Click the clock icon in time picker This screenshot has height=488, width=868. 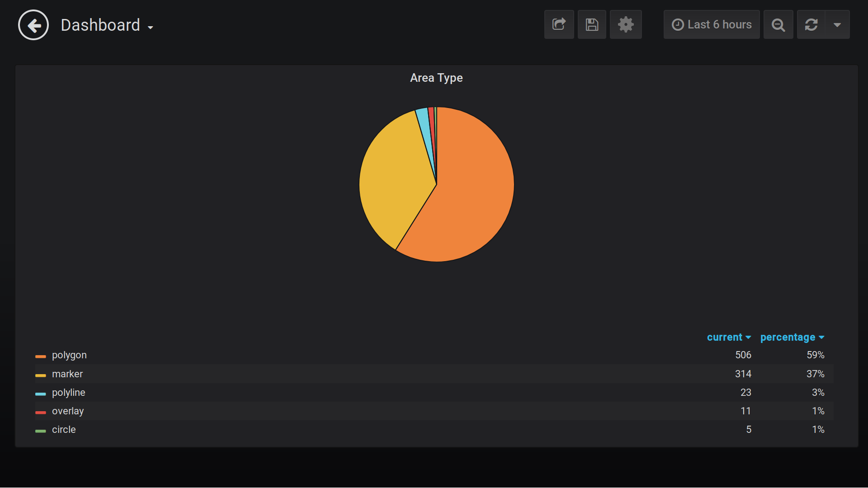pyautogui.click(x=678, y=24)
